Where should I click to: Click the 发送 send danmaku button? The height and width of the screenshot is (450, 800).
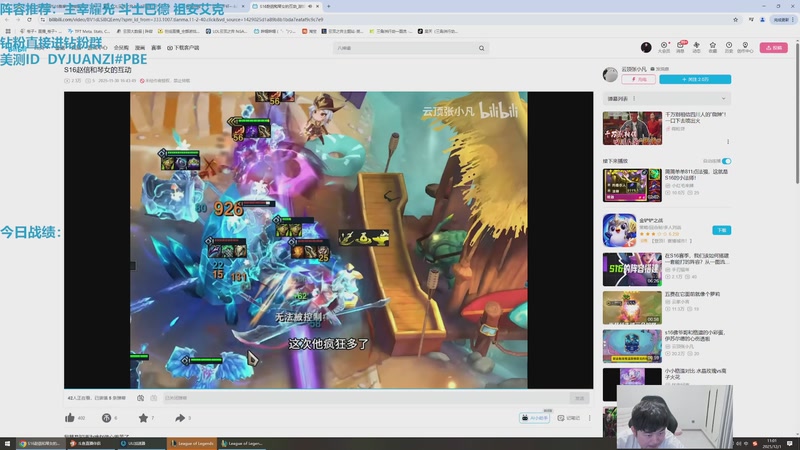(x=579, y=398)
